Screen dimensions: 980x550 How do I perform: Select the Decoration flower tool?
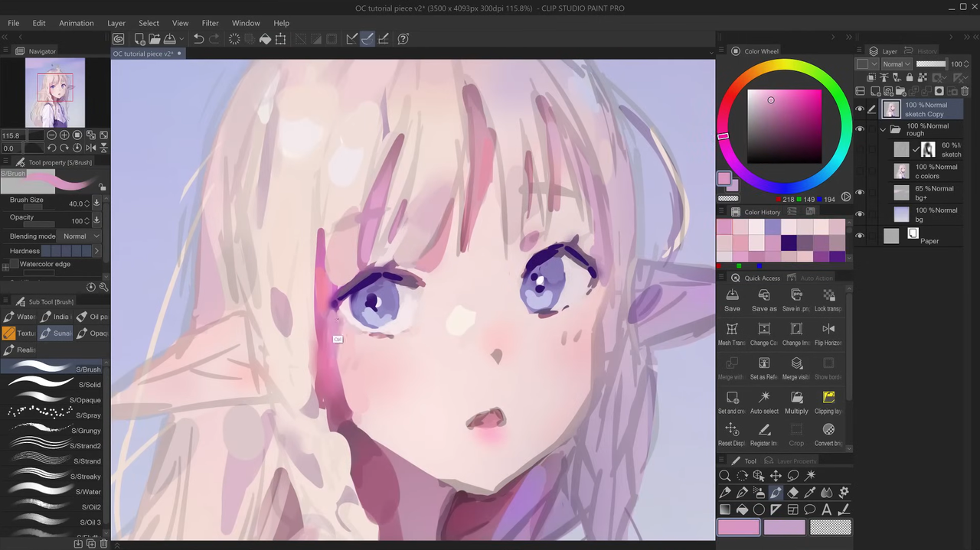click(844, 493)
